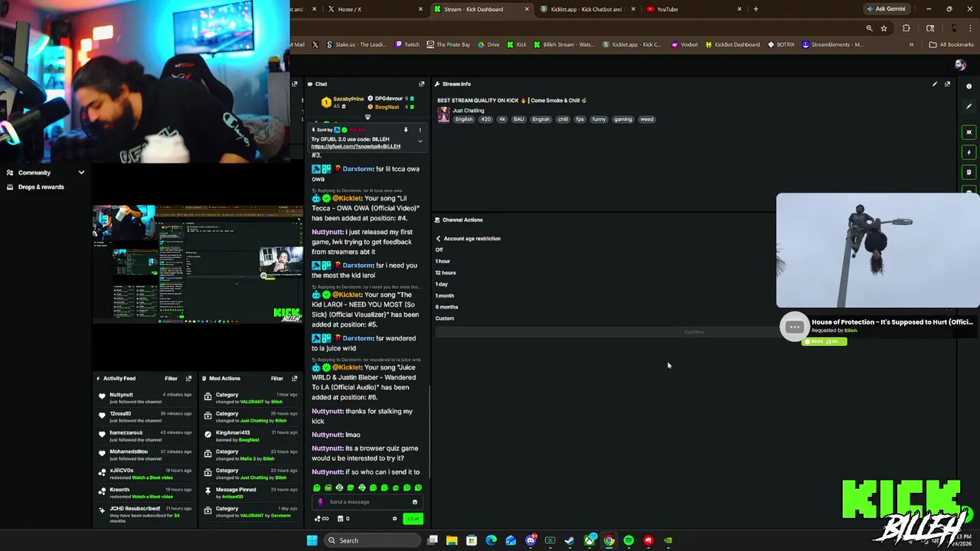980x551 pixels.
Task: Open Discord from the taskbar
Action: click(x=531, y=540)
